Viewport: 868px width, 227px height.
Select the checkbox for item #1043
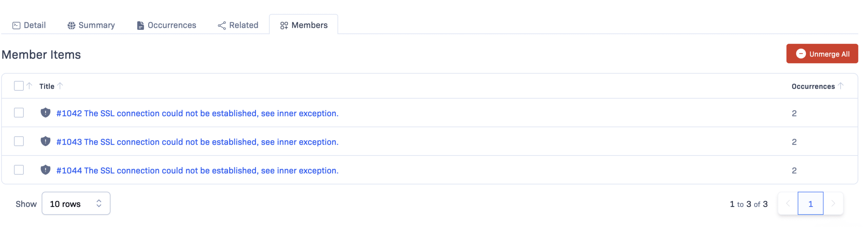coord(19,141)
